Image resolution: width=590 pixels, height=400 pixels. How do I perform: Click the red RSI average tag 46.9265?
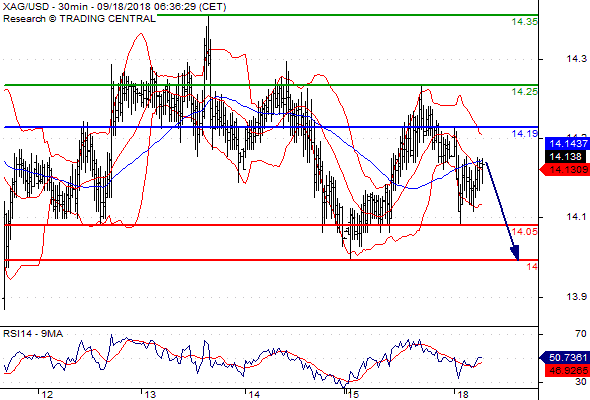567,371
